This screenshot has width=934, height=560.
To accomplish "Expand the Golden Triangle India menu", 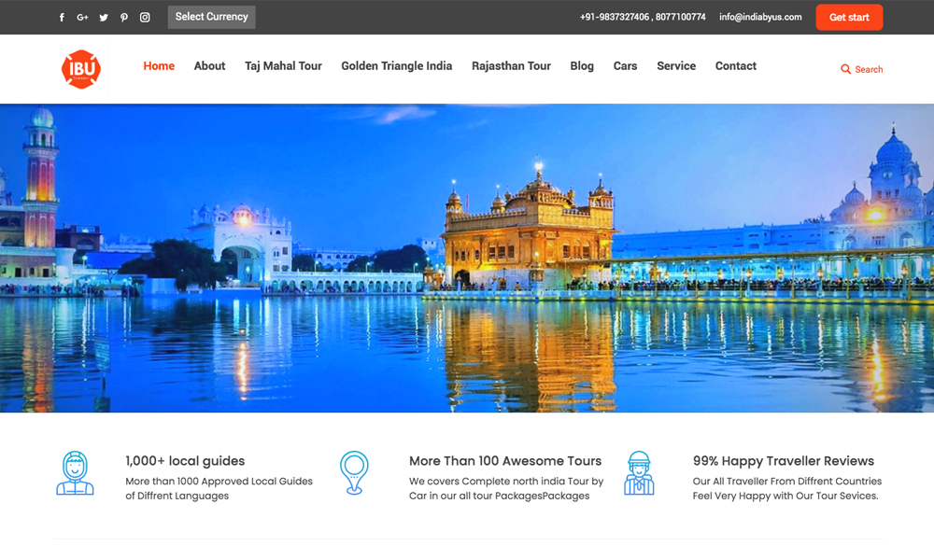I will (396, 66).
